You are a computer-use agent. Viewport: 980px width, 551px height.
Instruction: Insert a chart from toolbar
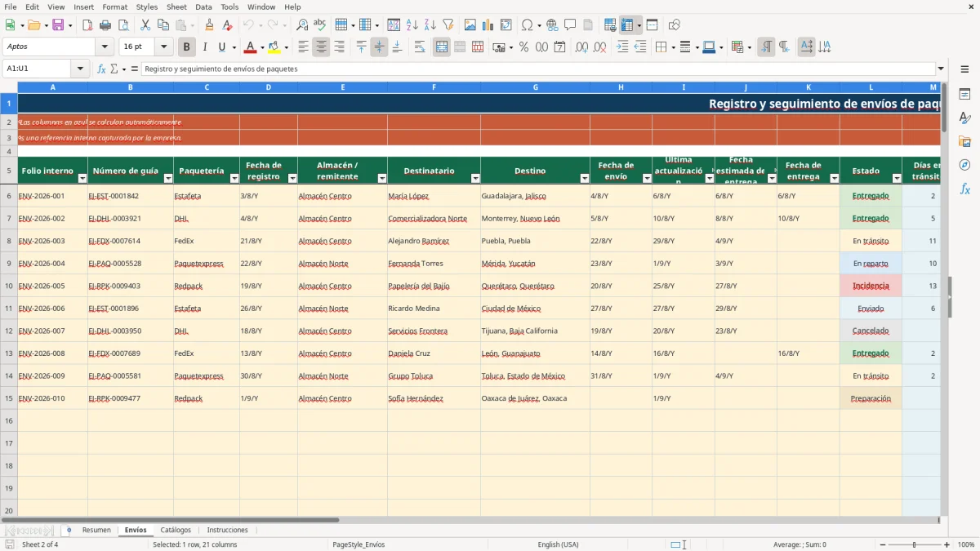pyautogui.click(x=488, y=25)
